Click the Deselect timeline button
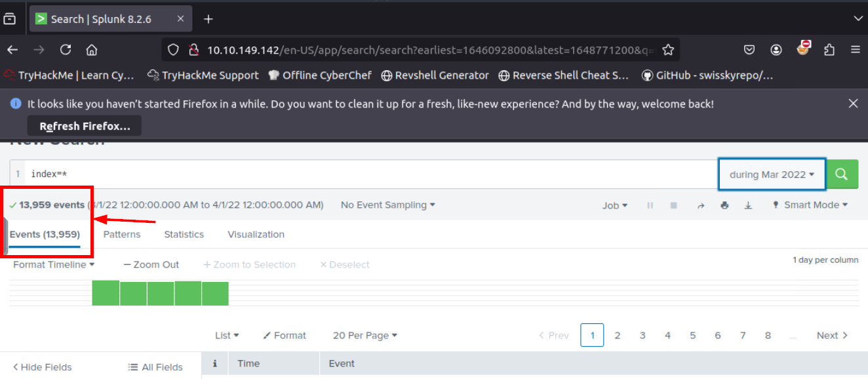Screen dimensions: 868x379 (x=345, y=265)
